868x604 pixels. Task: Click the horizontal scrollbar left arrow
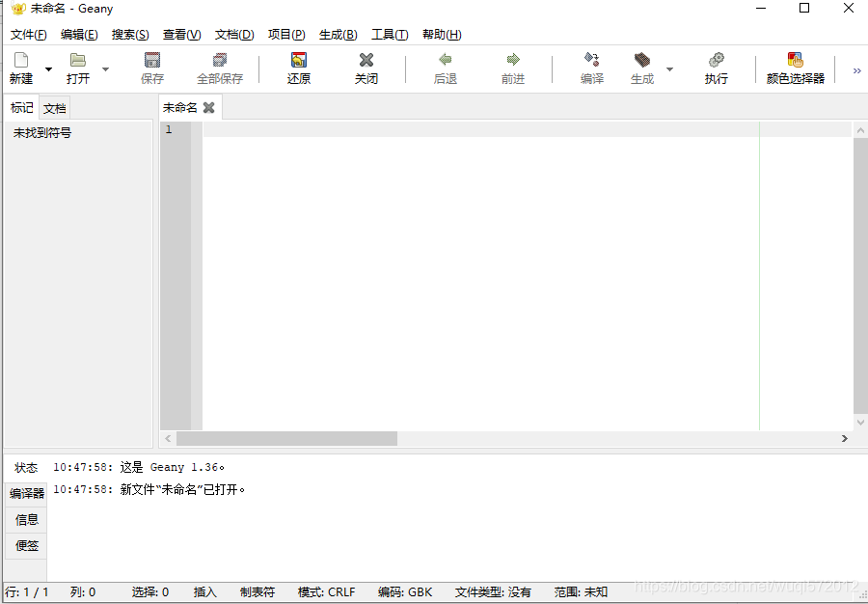click(168, 438)
